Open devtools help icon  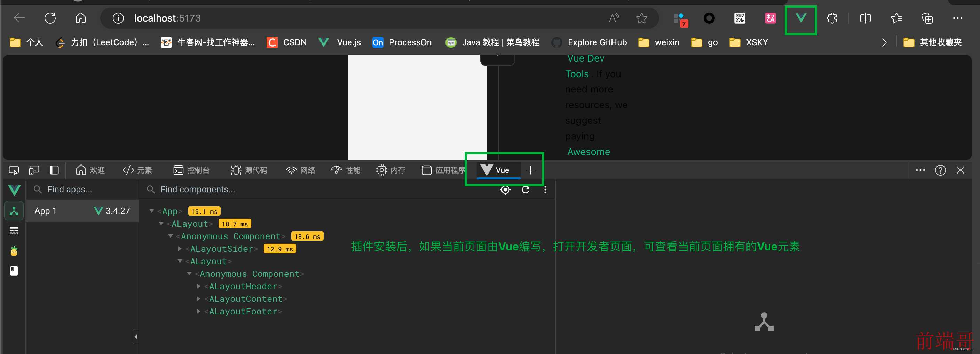[940, 170]
